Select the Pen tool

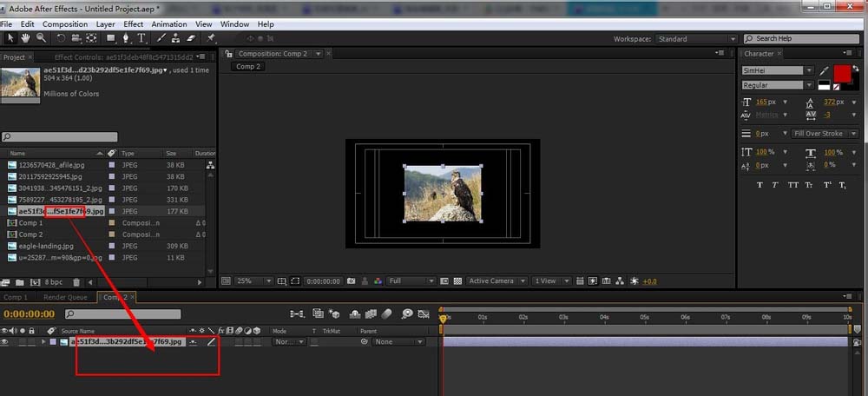(x=127, y=38)
